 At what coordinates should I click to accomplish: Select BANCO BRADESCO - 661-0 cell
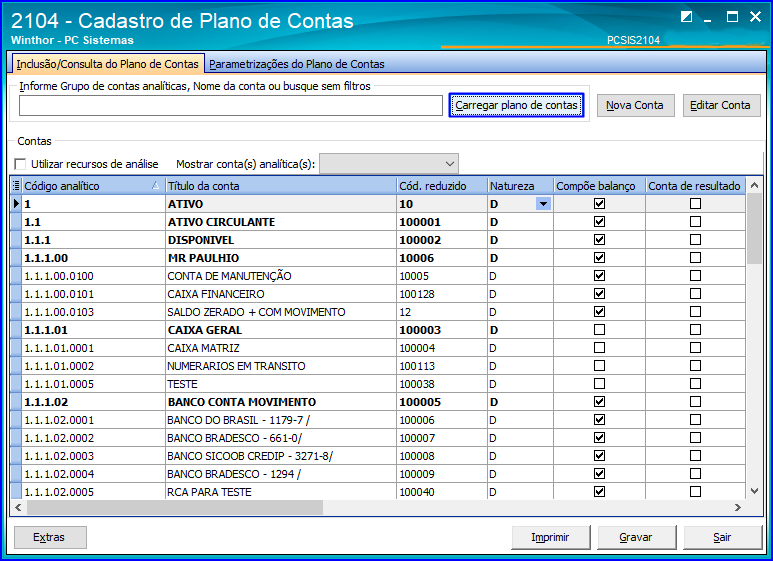pyautogui.click(x=281, y=438)
